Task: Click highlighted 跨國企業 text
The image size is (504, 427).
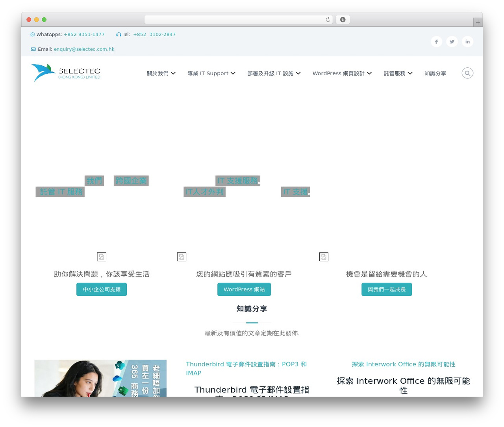Action: [x=131, y=181]
